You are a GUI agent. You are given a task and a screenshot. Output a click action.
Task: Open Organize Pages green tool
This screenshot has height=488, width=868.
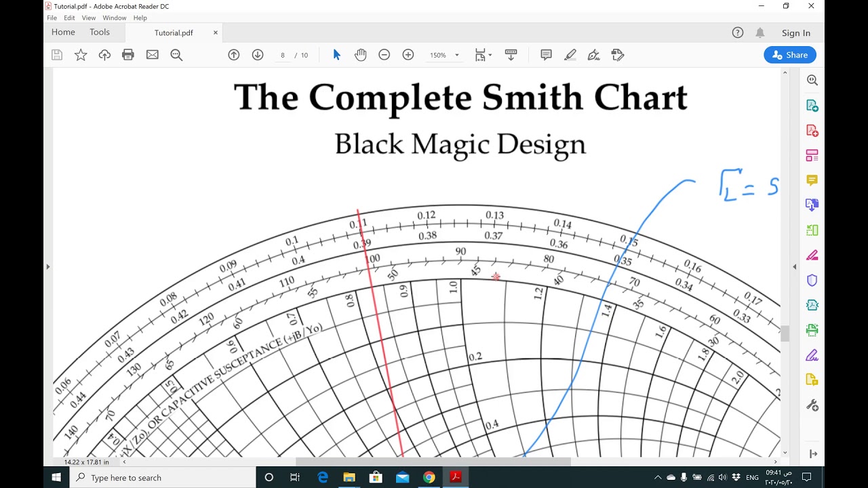(x=812, y=230)
